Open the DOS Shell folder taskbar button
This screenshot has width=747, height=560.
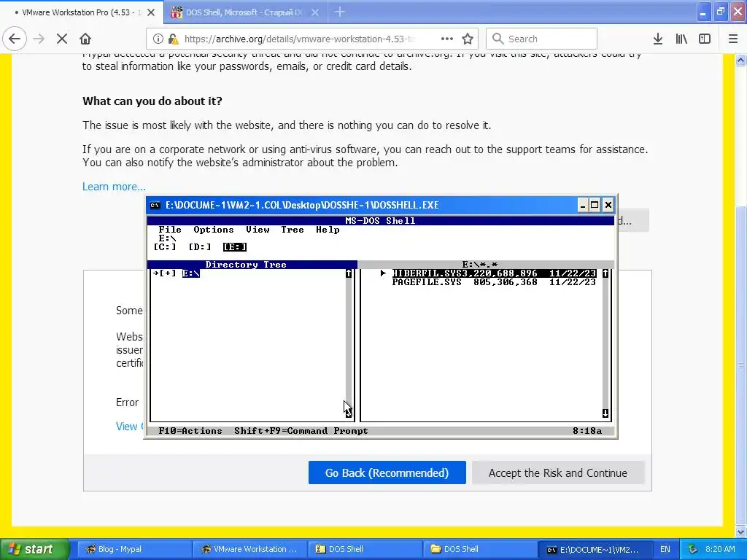(480, 549)
